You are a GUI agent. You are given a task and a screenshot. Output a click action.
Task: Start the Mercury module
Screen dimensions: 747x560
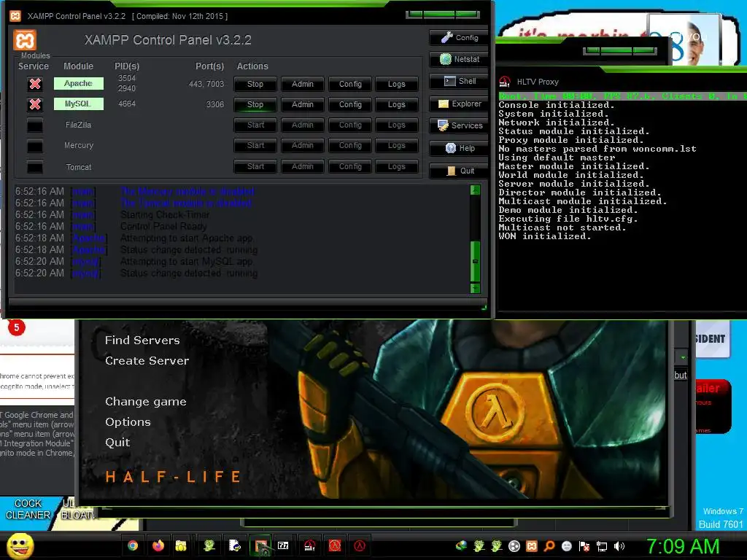[255, 145]
